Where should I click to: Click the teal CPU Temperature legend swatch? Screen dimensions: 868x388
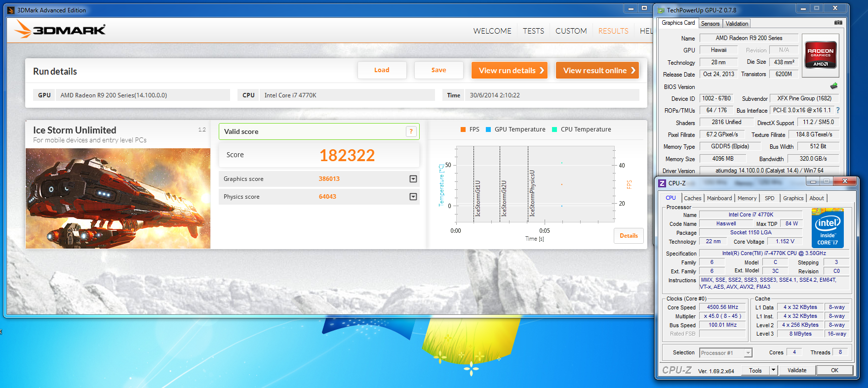pyautogui.click(x=554, y=129)
